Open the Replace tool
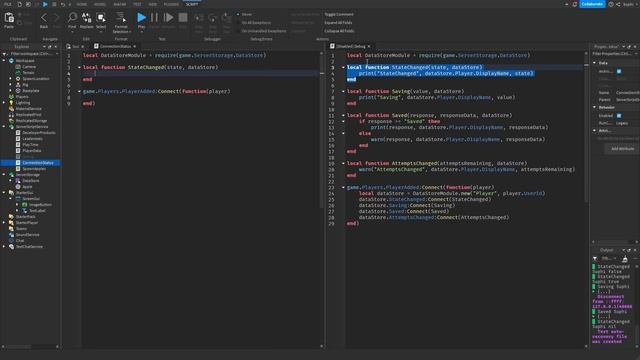 point(87,18)
